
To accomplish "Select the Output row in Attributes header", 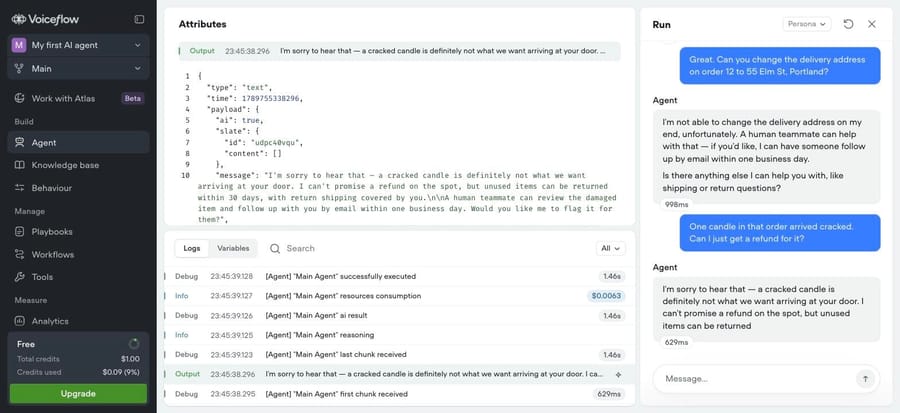I will pyautogui.click(x=399, y=51).
